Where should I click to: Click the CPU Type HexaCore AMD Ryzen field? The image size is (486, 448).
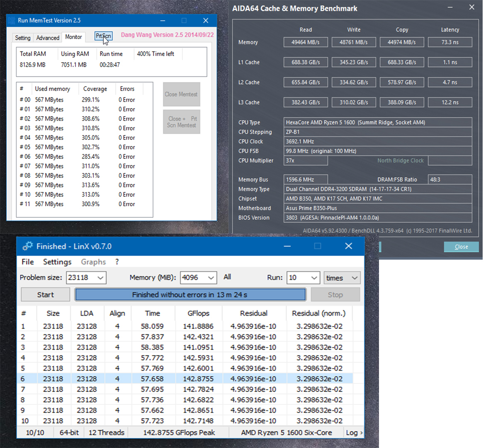point(378,122)
